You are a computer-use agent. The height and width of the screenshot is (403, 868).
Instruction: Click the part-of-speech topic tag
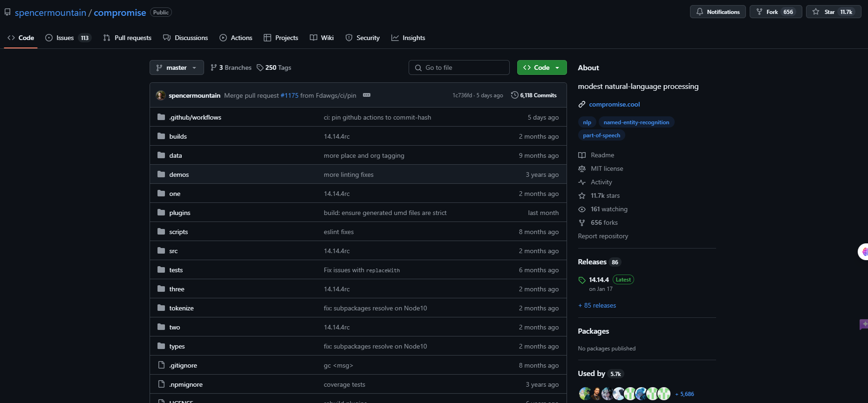pos(601,135)
